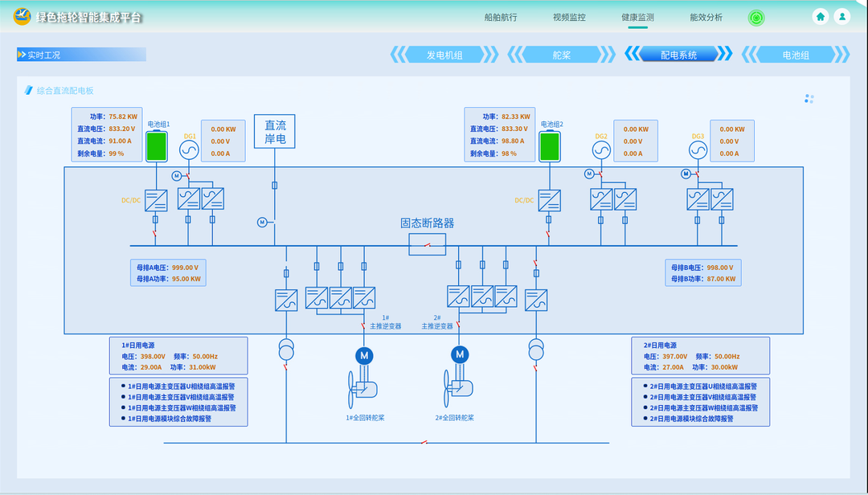Viewport: 868px width, 495px height.
Task: Open the user profile icon
Action: click(x=841, y=17)
